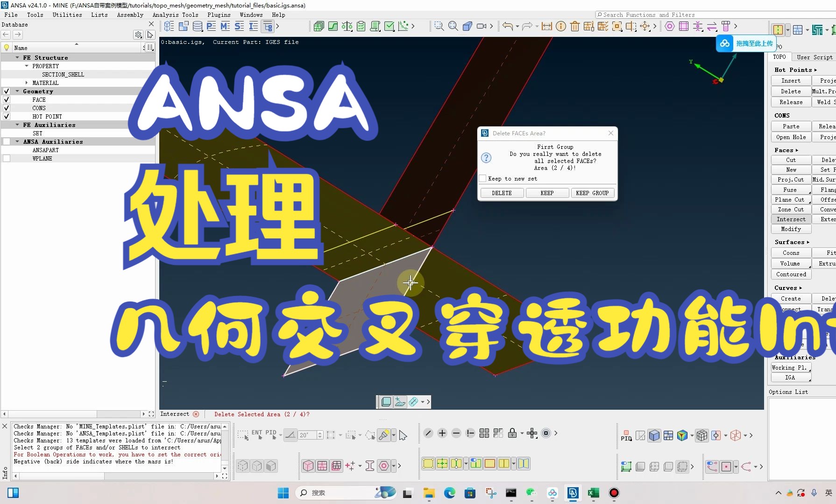Click the Zoom window magnifier icon
Image resolution: width=836 pixels, height=504 pixels.
pos(439,26)
